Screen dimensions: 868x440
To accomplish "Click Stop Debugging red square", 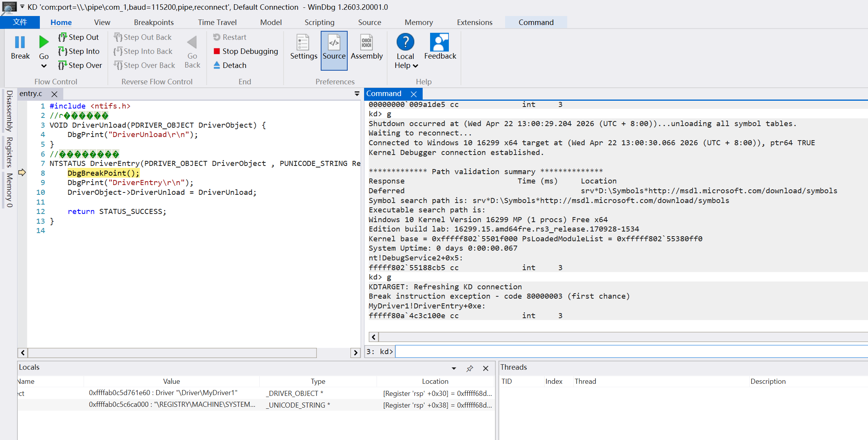I will click(217, 51).
